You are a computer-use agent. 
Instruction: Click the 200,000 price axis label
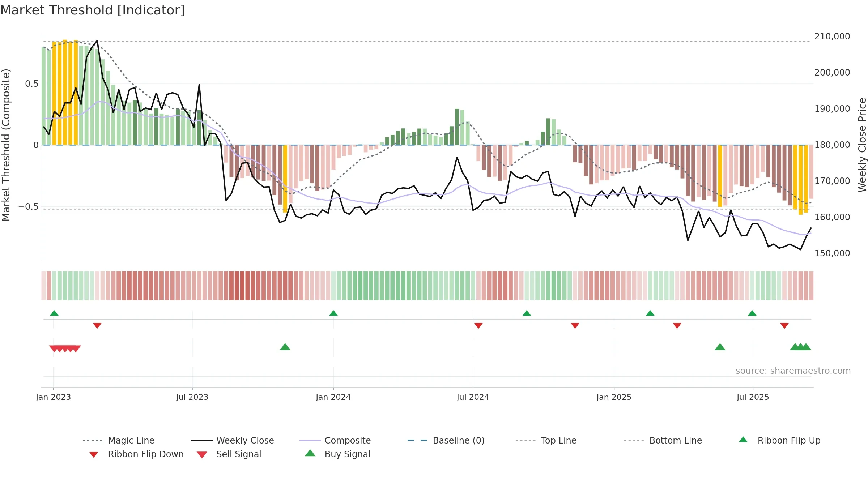[x=832, y=73]
